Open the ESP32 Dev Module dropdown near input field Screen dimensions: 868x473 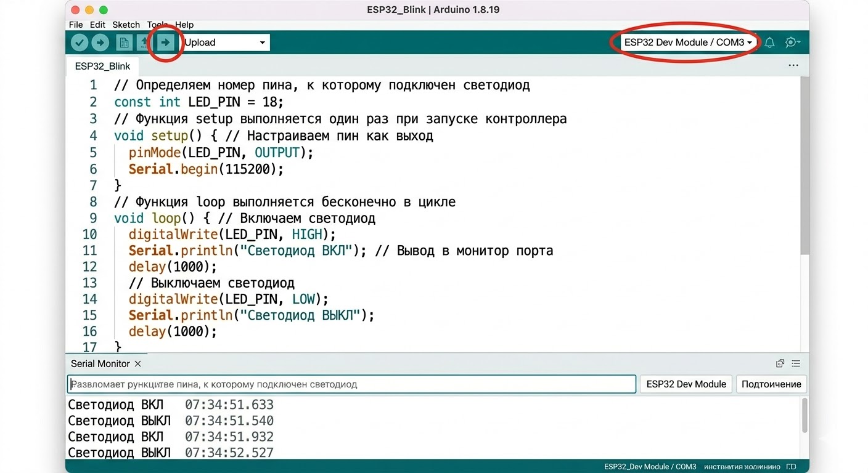point(686,384)
